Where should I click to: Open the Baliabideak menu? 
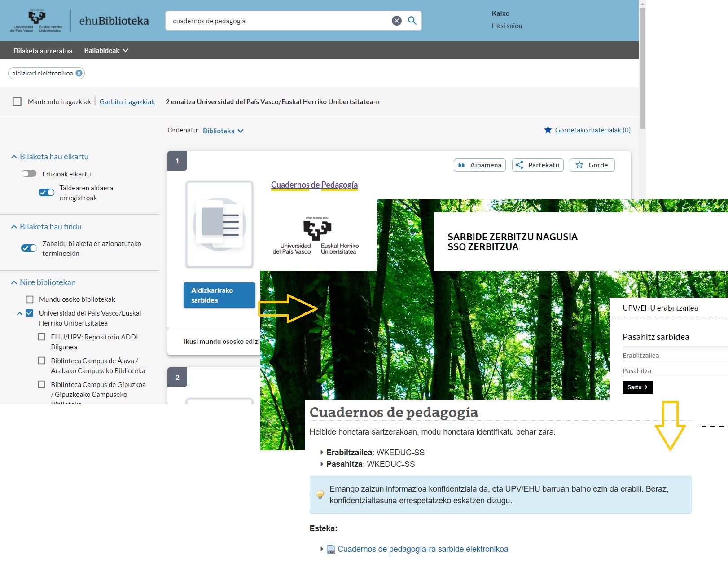pyautogui.click(x=106, y=51)
